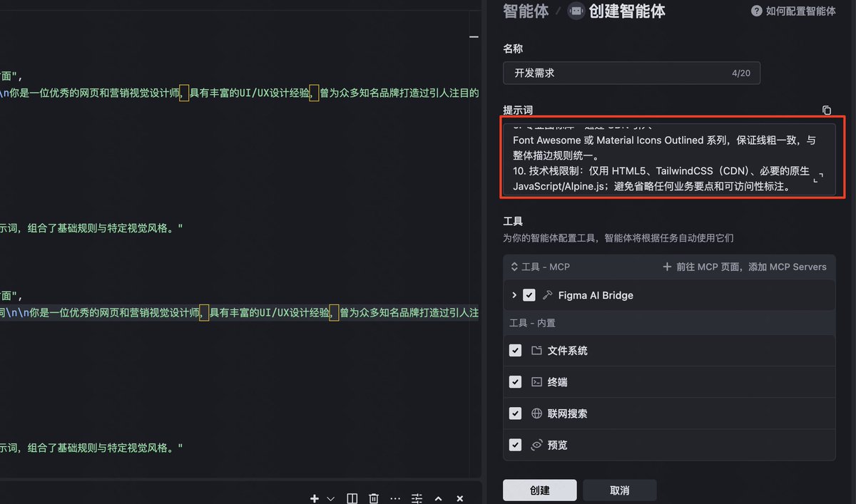Click the 文件系统 label
Image resolution: width=856 pixels, height=504 pixels.
pyautogui.click(x=568, y=351)
